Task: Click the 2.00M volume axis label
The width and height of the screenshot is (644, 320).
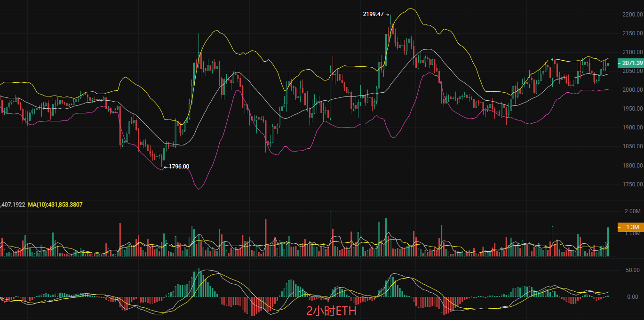Action: pos(632,211)
